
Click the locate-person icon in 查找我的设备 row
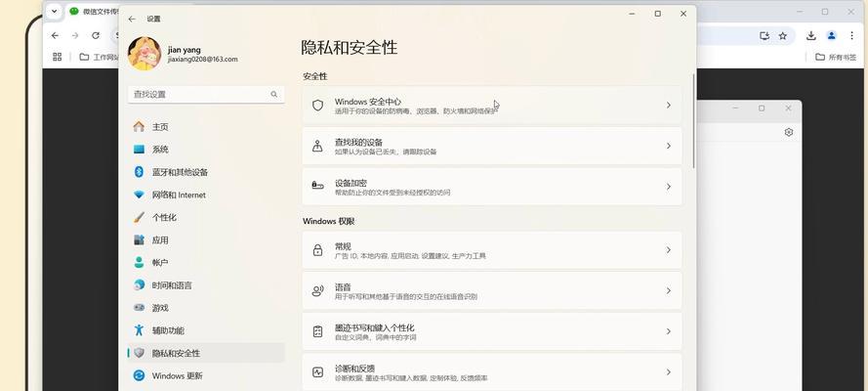click(x=317, y=146)
